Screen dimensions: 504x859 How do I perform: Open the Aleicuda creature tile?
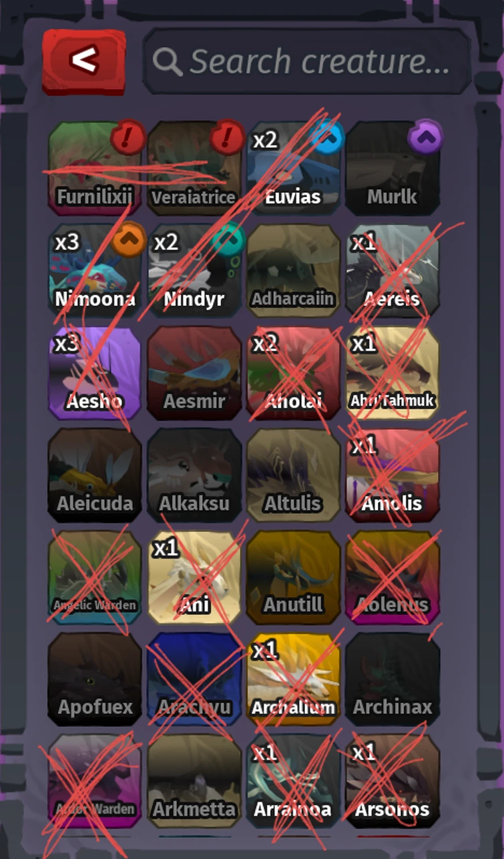click(95, 475)
